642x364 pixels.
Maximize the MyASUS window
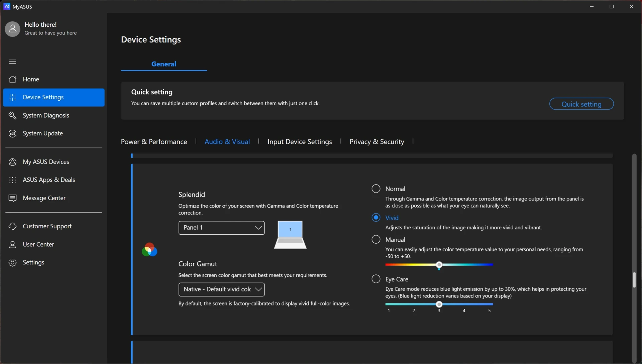pyautogui.click(x=612, y=6)
